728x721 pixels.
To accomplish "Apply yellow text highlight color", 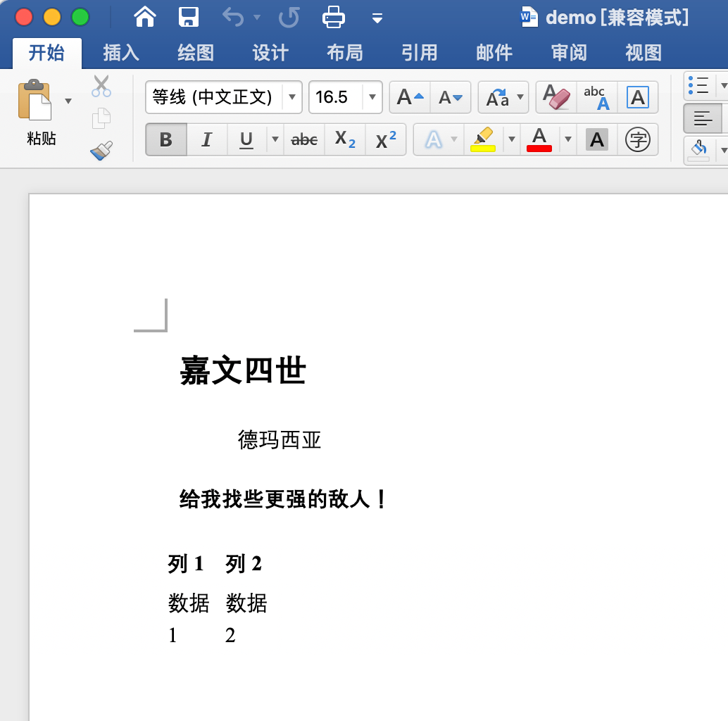I will pyautogui.click(x=483, y=139).
